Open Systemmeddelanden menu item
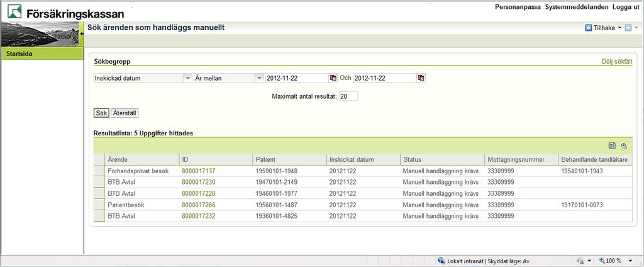644x267 pixels. [577, 7]
